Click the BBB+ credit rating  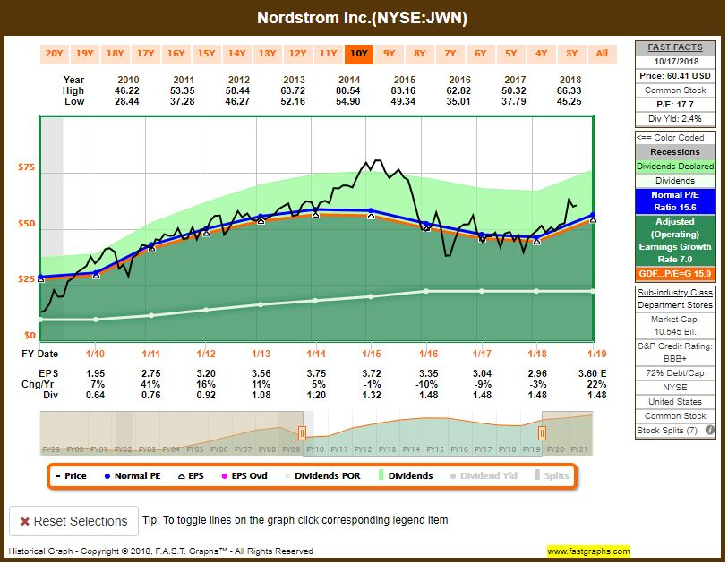point(675,359)
